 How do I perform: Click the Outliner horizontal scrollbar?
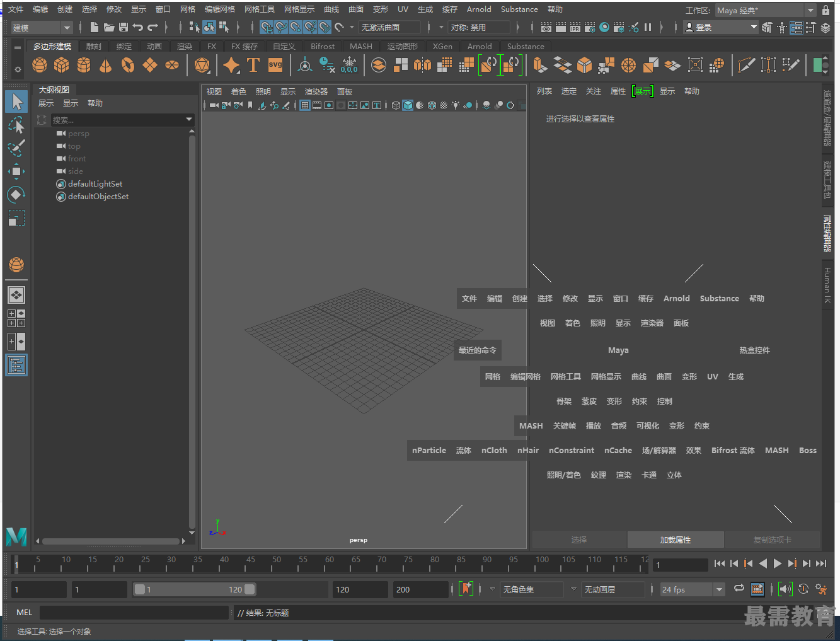click(x=111, y=541)
